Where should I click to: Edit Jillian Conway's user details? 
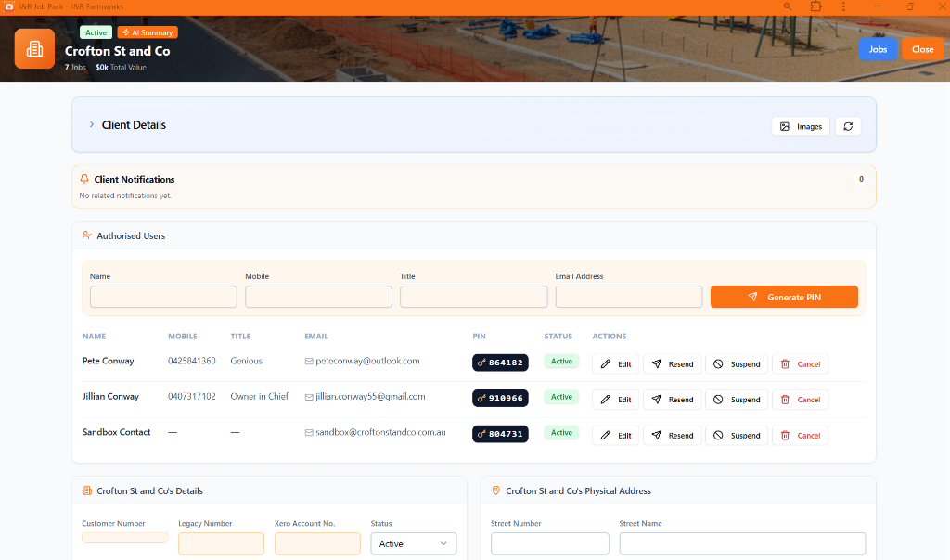coord(616,400)
